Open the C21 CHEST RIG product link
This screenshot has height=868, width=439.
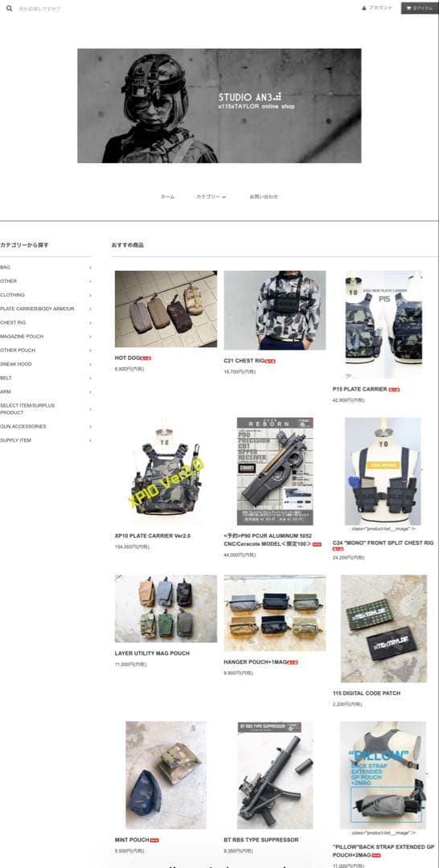(244, 361)
